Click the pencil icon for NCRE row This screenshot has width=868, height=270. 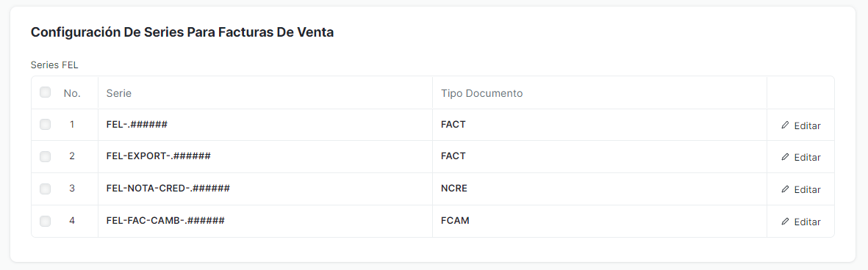(784, 189)
